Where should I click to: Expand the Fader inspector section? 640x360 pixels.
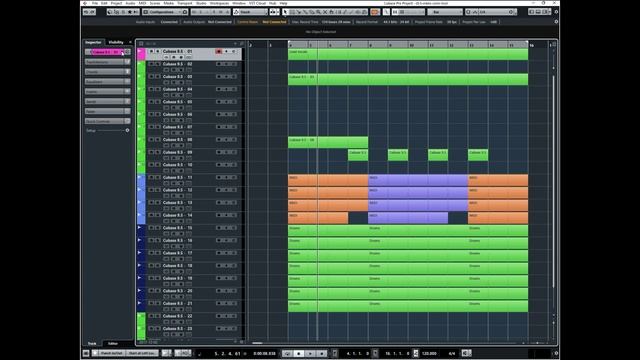(108, 111)
